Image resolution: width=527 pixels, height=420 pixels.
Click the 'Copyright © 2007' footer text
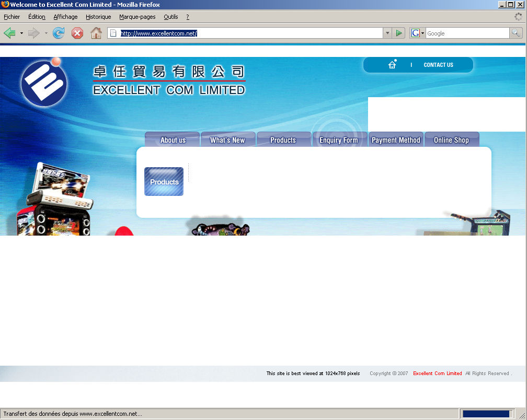coord(389,374)
